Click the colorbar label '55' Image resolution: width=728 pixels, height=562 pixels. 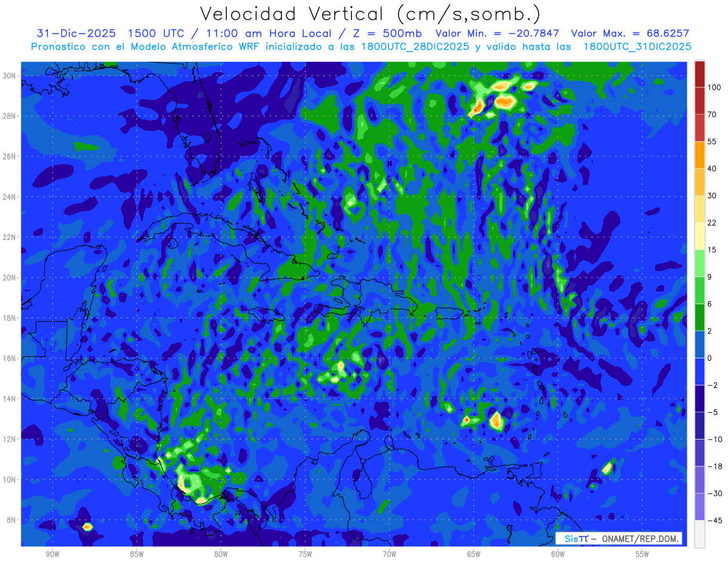(712, 141)
